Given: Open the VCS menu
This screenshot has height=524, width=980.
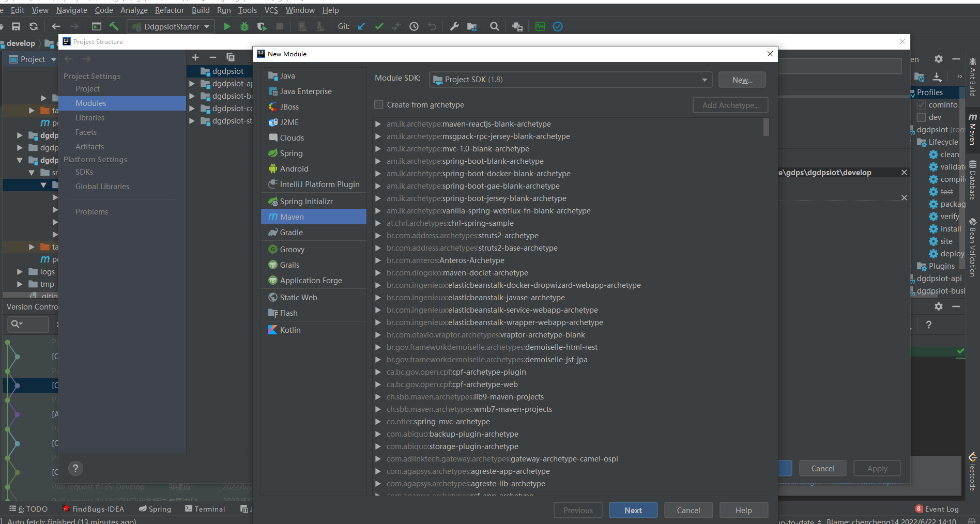Looking at the screenshot, I should [271, 10].
